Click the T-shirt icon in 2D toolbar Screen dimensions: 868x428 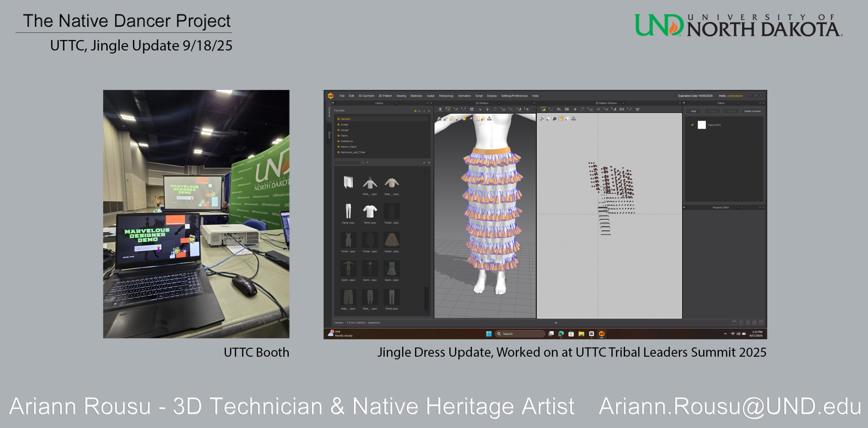click(637, 110)
